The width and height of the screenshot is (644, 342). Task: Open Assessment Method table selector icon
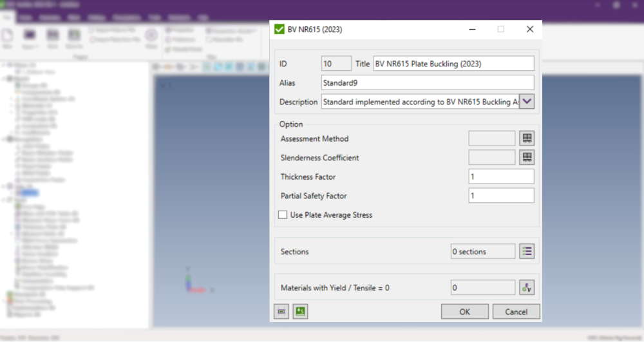[x=527, y=138]
